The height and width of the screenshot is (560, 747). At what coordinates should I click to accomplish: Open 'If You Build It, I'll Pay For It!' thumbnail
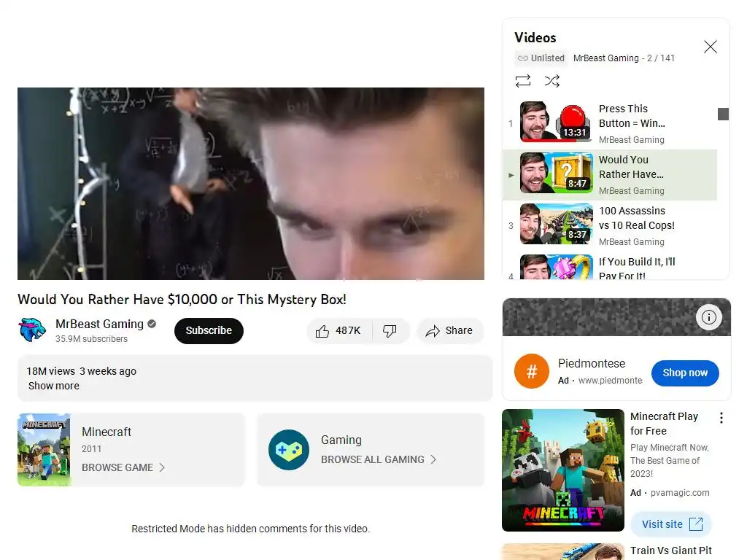coord(556,267)
